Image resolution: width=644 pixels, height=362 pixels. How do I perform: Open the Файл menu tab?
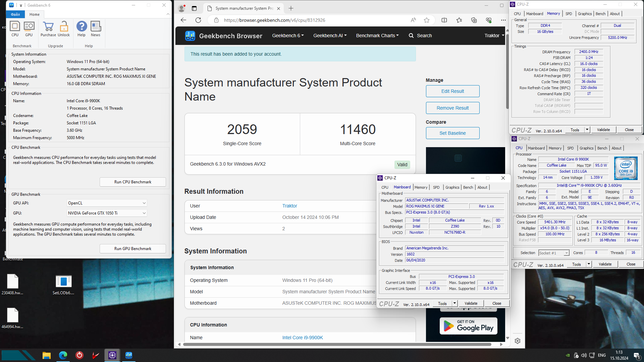pyautogui.click(x=15, y=14)
